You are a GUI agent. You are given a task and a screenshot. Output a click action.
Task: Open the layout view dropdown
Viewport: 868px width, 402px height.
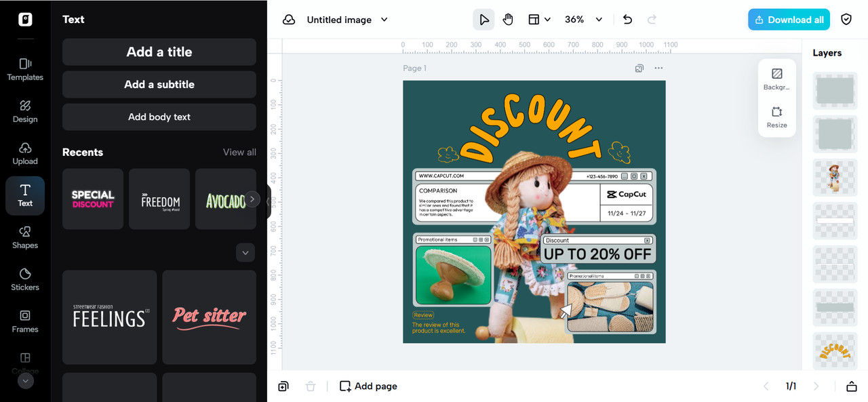click(539, 20)
